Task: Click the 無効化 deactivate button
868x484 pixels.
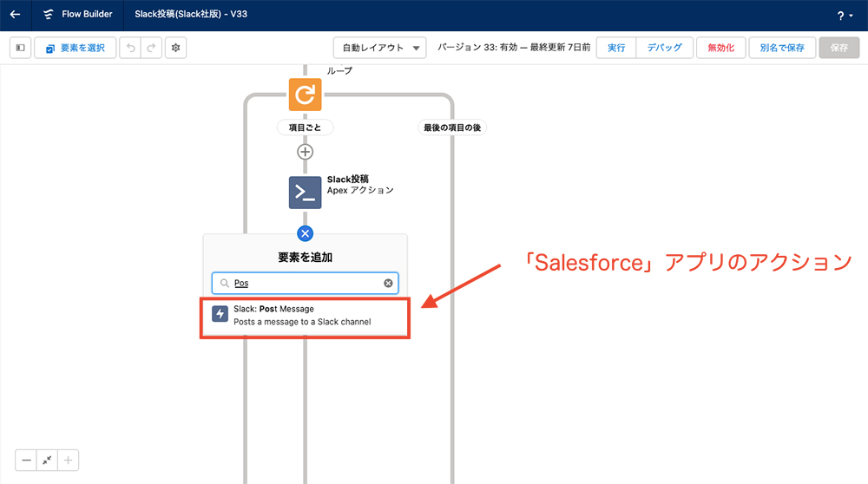Action: (x=720, y=48)
